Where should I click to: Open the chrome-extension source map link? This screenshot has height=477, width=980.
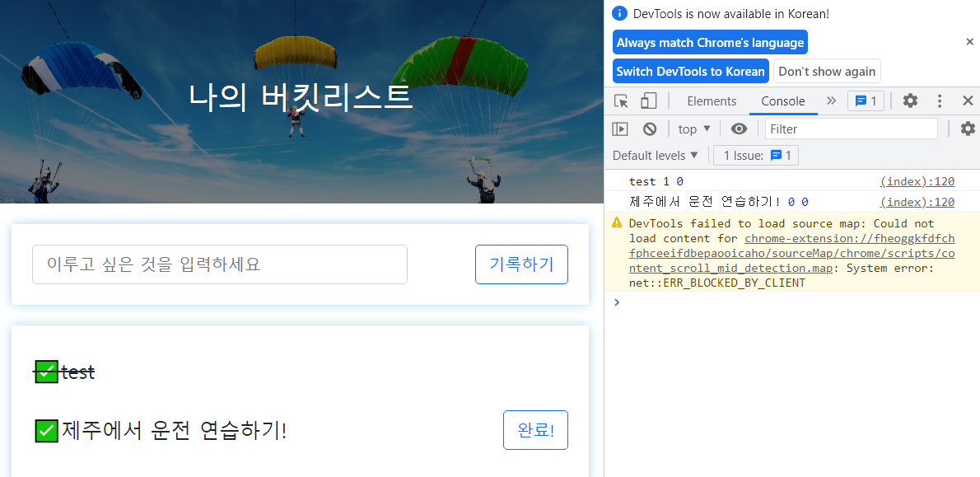[x=792, y=253]
